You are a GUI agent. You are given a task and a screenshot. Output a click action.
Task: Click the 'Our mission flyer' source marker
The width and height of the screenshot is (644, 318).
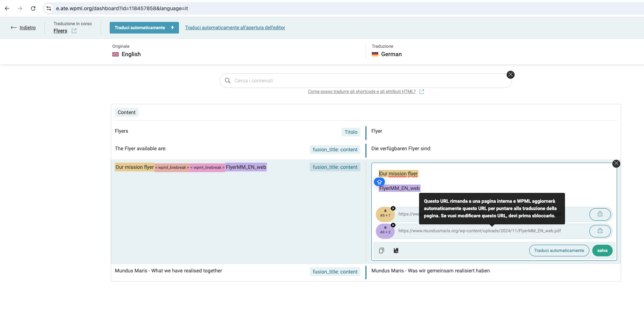(134, 167)
